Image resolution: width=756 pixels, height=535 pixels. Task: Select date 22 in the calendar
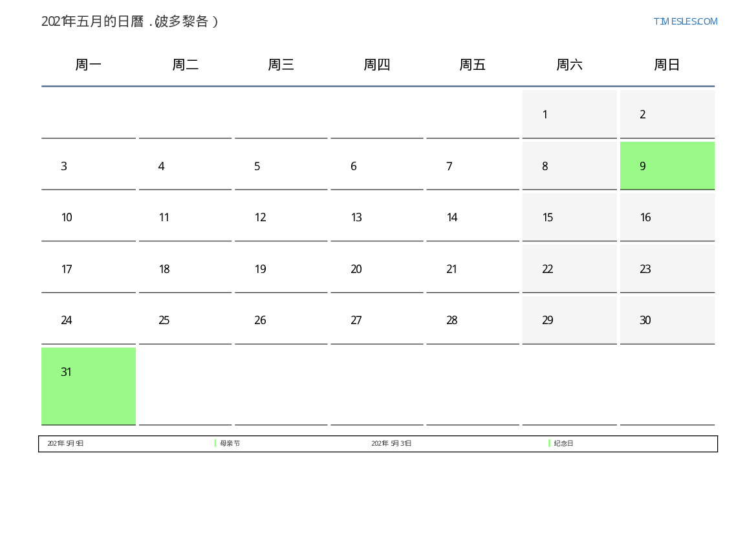[569, 268]
